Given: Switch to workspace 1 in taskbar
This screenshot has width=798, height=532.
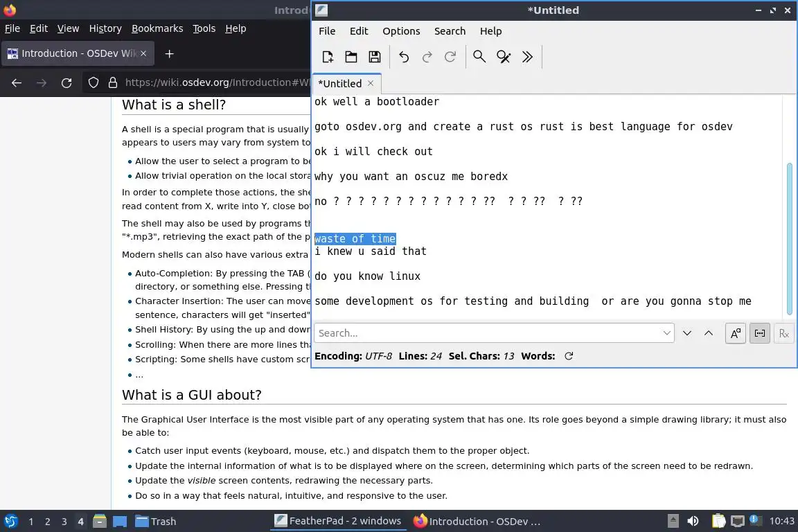Looking at the screenshot, I should point(31,522).
